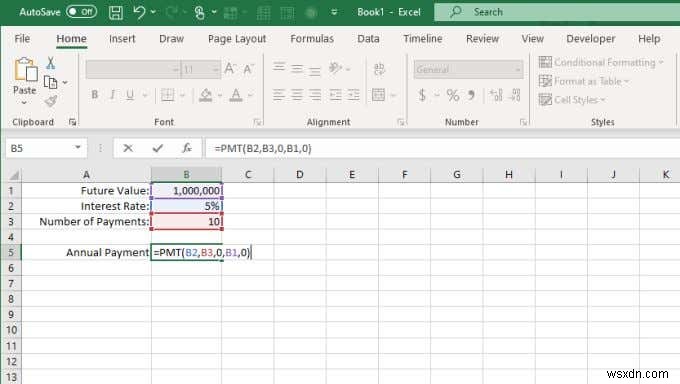Toggle the AutoSave switch
This screenshot has width=680, height=384.
82,12
